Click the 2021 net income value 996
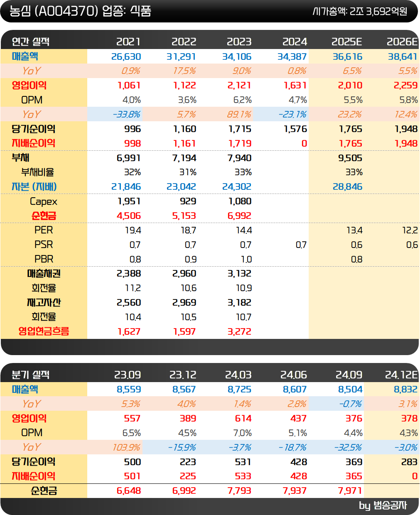 (x=133, y=129)
